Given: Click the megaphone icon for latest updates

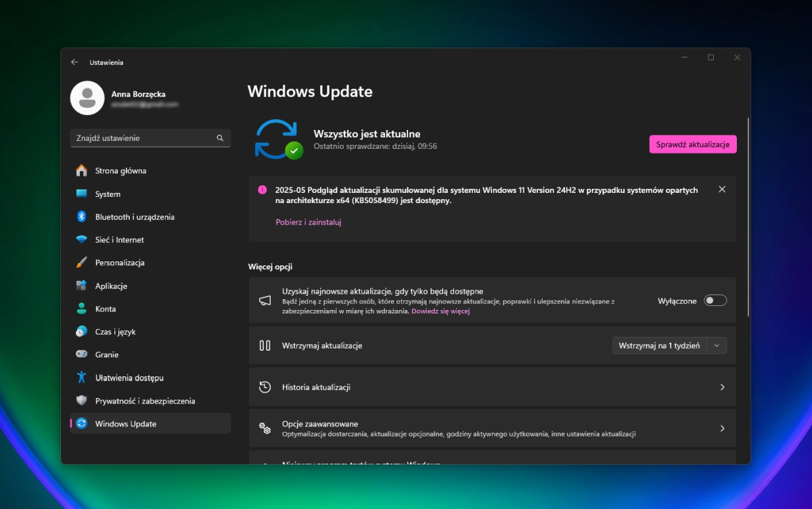Looking at the screenshot, I should point(265,301).
